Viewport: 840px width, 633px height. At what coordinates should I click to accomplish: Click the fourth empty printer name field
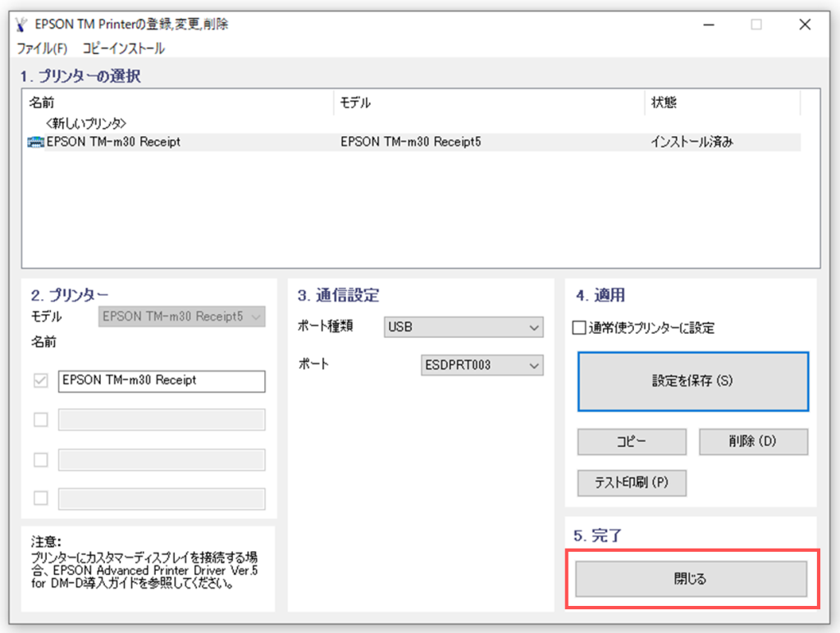click(162, 499)
